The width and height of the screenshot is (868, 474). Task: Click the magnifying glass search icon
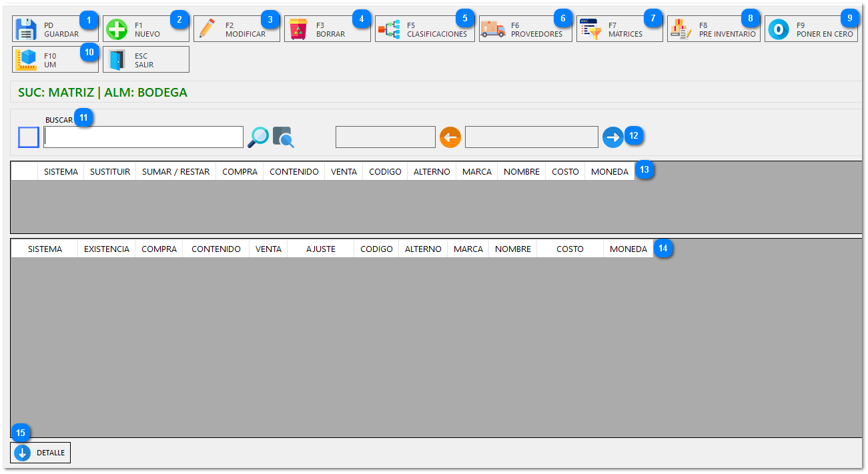click(258, 137)
